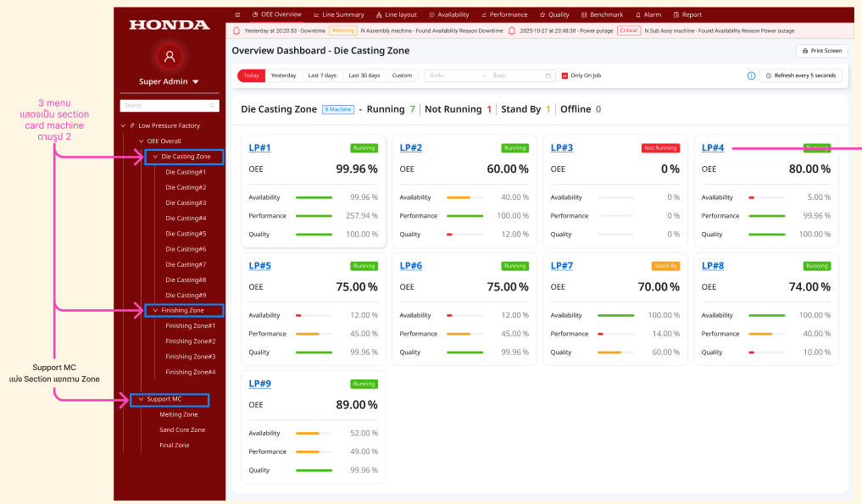The width and height of the screenshot is (862, 504).
Task: Open the LP#7 machine link
Action: 561,266
